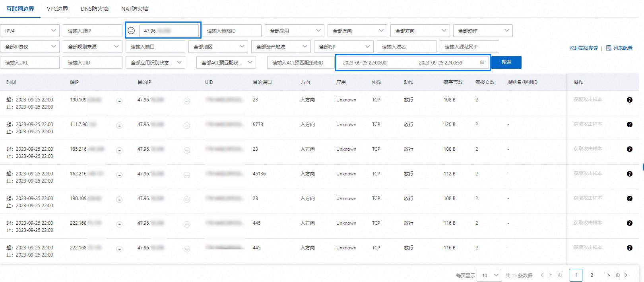Open source IP details for 185.216 row
This screenshot has width=644, height=282.
(x=119, y=150)
